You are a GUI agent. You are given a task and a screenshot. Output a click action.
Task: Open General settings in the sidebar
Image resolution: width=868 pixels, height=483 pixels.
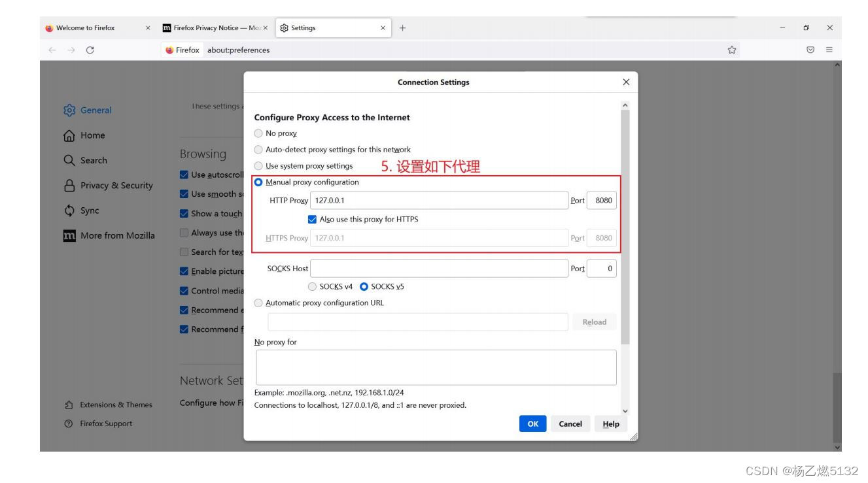[x=89, y=110]
